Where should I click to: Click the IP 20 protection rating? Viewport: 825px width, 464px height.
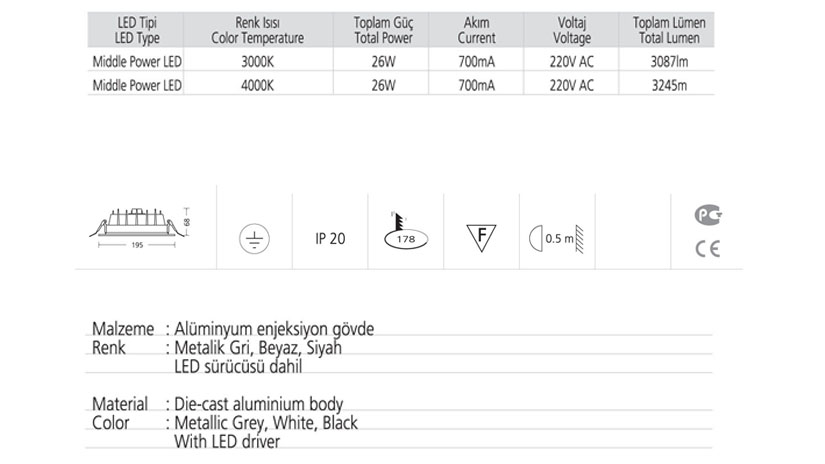coord(329,239)
